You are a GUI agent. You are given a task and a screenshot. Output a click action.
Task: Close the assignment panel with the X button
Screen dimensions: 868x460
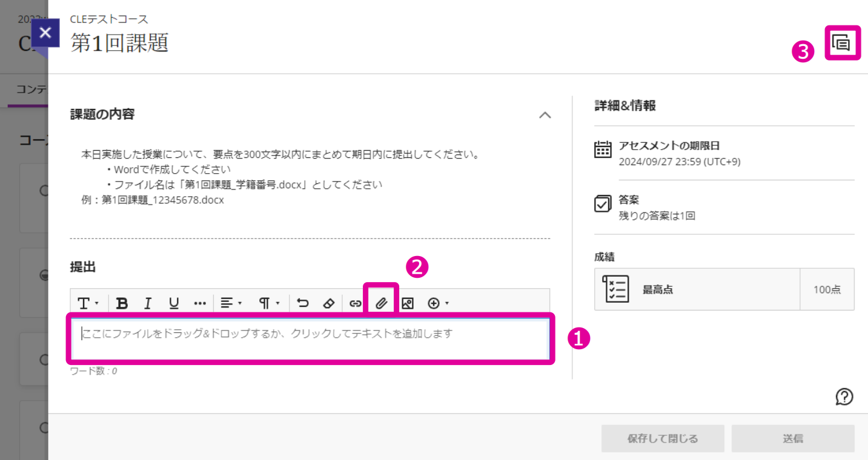(x=45, y=33)
